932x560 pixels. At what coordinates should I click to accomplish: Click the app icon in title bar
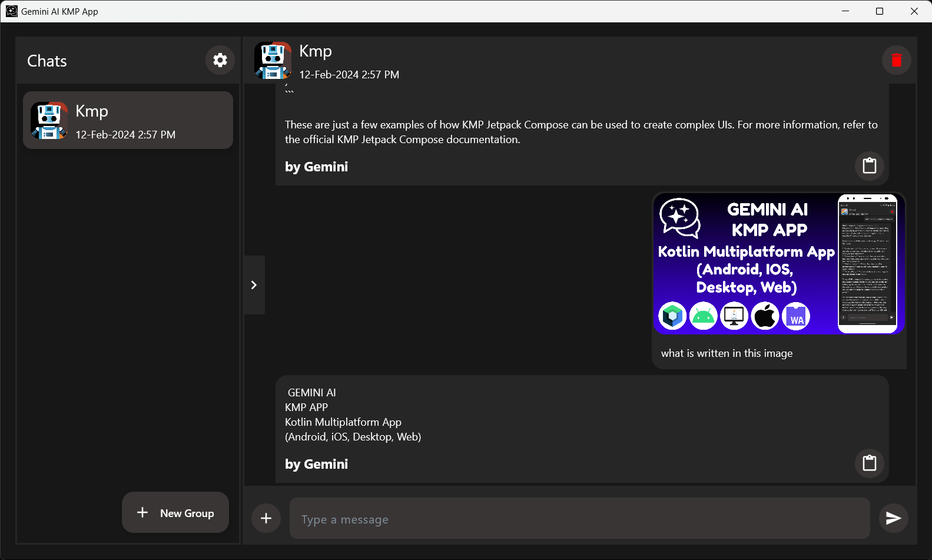click(x=12, y=11)
